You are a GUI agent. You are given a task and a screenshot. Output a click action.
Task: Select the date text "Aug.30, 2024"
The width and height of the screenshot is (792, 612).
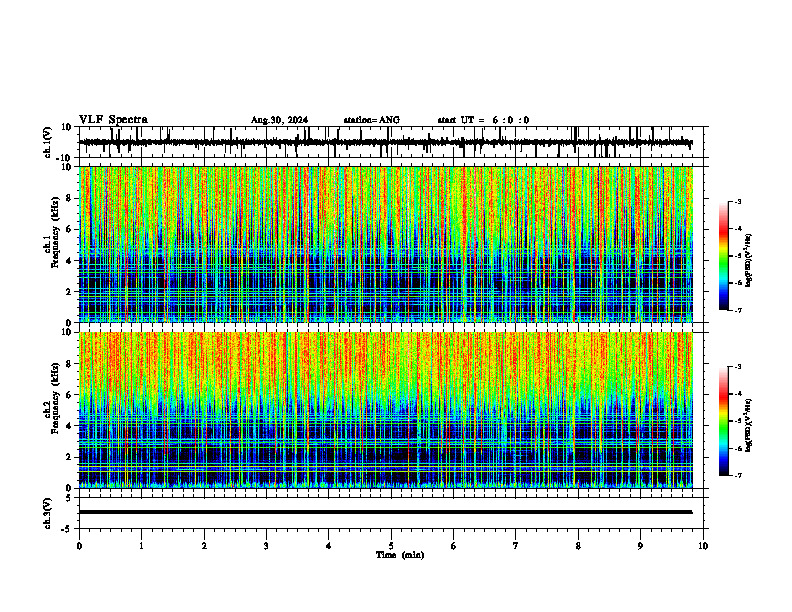(279, 120)
